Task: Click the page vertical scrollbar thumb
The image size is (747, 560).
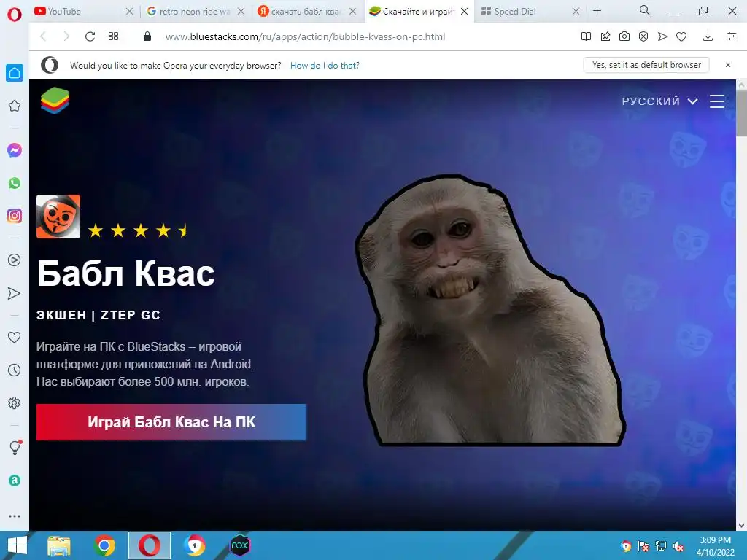Action: pyautogui.click(x=741, y=114)
